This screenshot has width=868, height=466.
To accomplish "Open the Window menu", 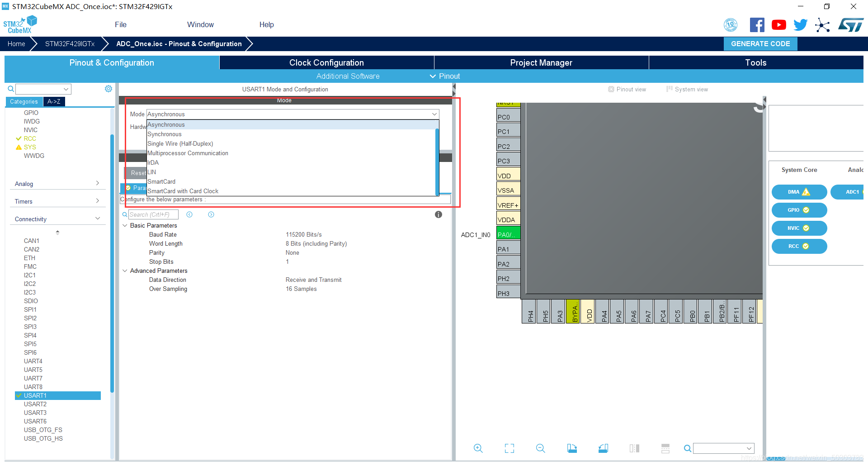I will pos(200,25).
